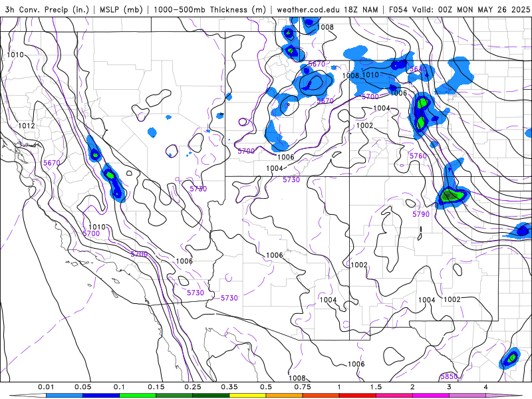Click the "0.5" legend value

tap(266, 387)
